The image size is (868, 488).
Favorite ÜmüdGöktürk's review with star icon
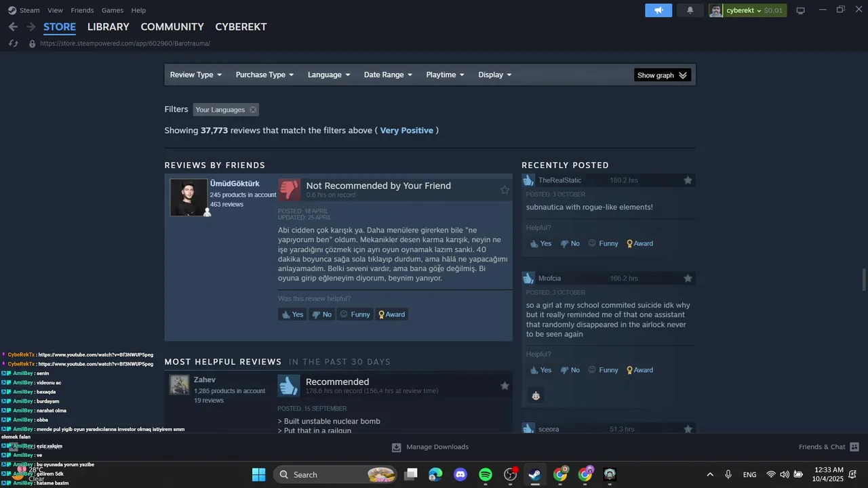click(505, 190)
